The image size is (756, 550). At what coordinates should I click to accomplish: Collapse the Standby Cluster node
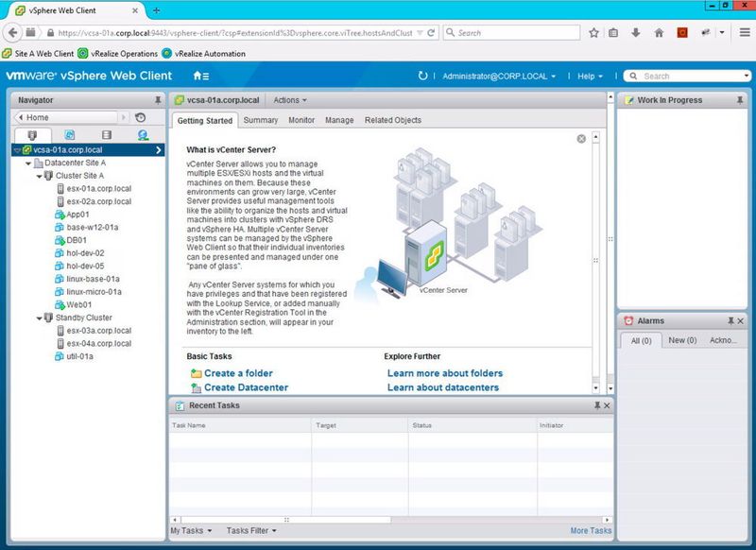40,318
